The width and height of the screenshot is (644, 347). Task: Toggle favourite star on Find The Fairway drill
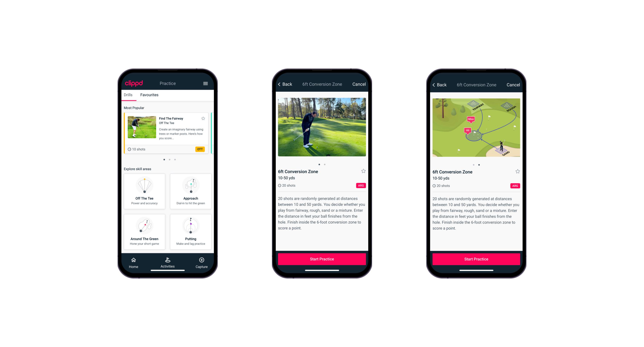click(204, 118)
